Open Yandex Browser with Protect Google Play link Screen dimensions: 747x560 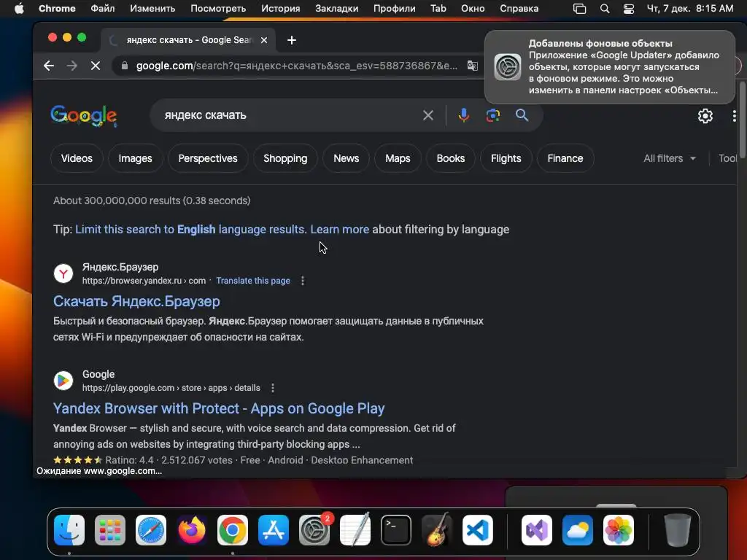[x=219, y=408]
